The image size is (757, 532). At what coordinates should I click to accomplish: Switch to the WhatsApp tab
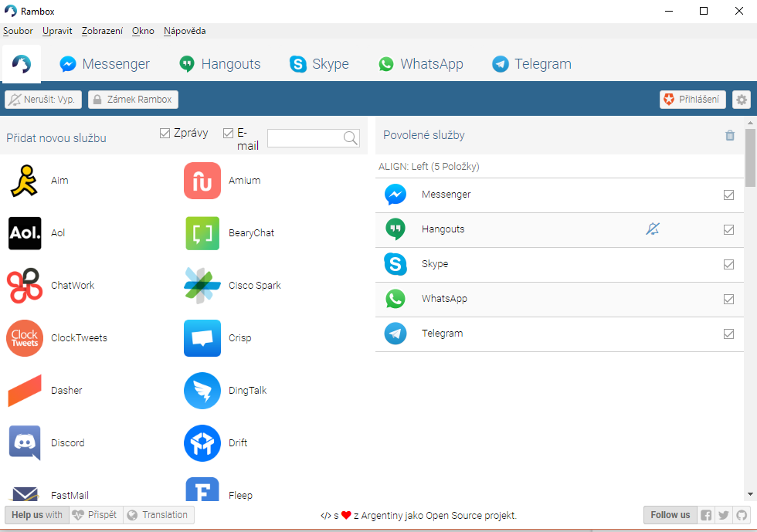(x=420, y=64)
